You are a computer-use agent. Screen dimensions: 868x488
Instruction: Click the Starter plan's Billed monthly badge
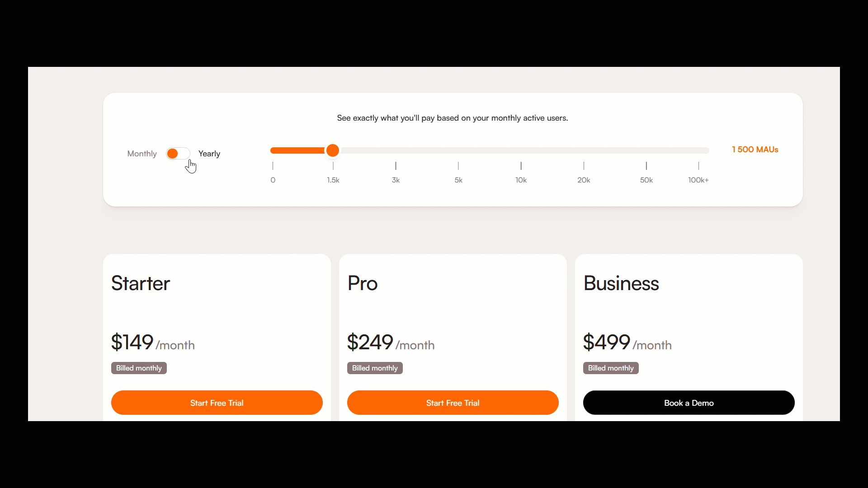pyautogui.click(x=139, y=368)
